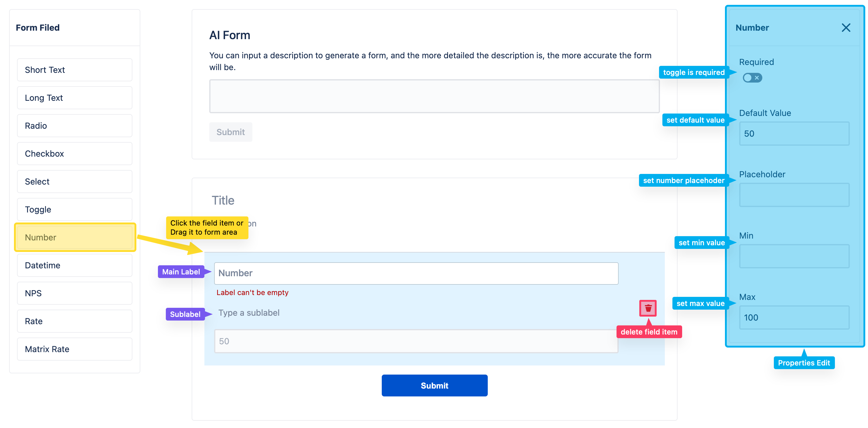Add a Datetime field

click(x=74, y=265)
